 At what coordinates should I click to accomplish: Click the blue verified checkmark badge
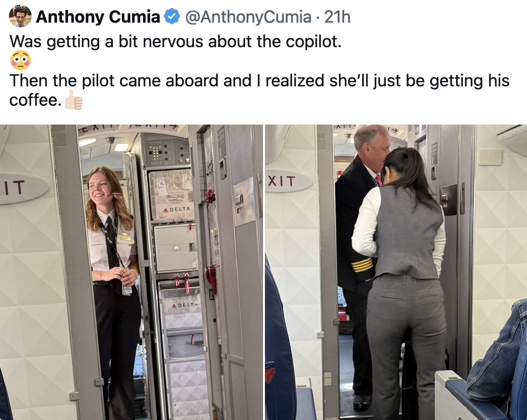coord(172,17)
